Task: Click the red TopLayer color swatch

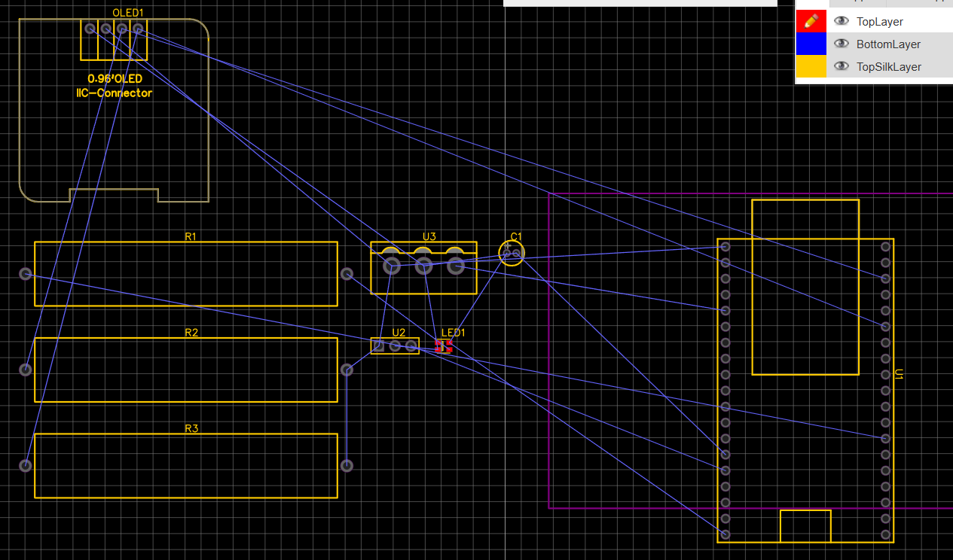Action: 811,21
